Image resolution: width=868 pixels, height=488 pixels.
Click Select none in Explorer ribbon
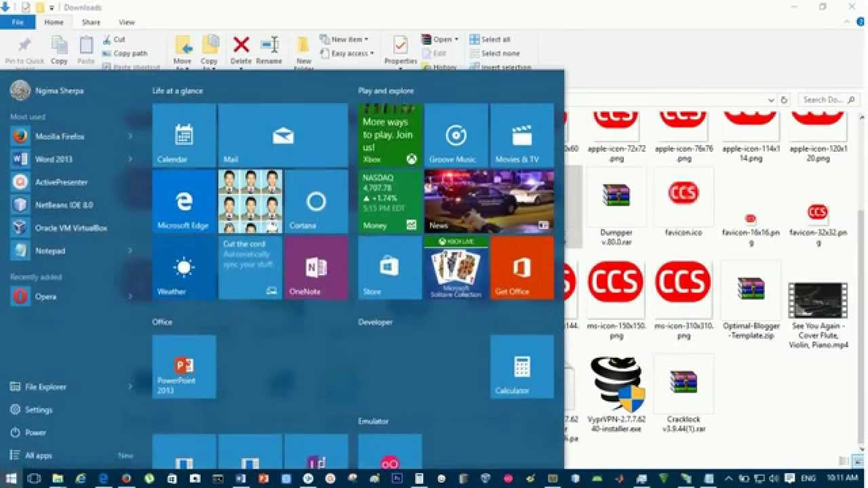pyautogui.click(x=495, y=54)
